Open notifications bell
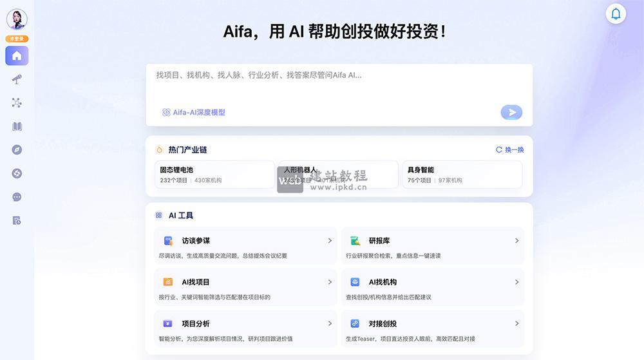This screenshot has width=644, height=360. [616, 14]
